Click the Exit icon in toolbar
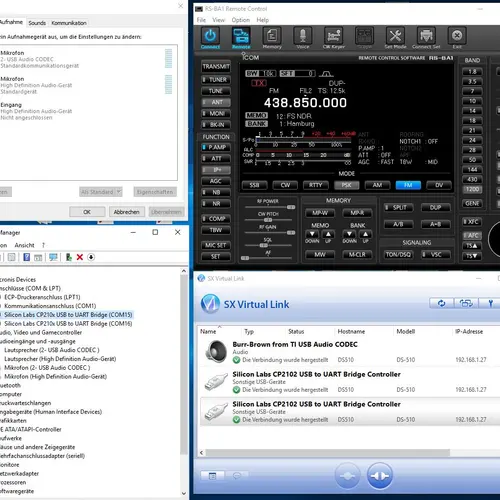Image resolution: width=500 pixels, height=500 pixels. tap(457, 36)
